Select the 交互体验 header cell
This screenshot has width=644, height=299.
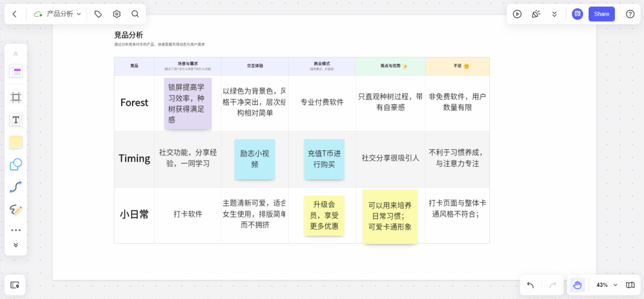pos(255,66)
